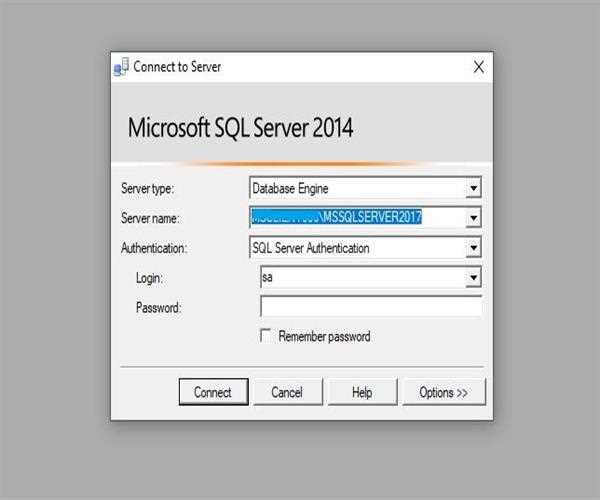Select the 'Database Engine' server type box

click(355, 187)
